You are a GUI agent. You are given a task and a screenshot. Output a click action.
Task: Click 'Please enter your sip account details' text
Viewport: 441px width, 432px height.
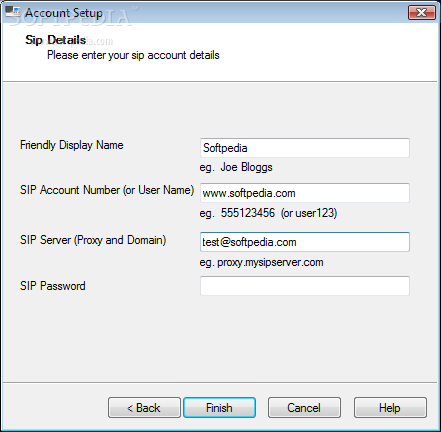point(133,55)
